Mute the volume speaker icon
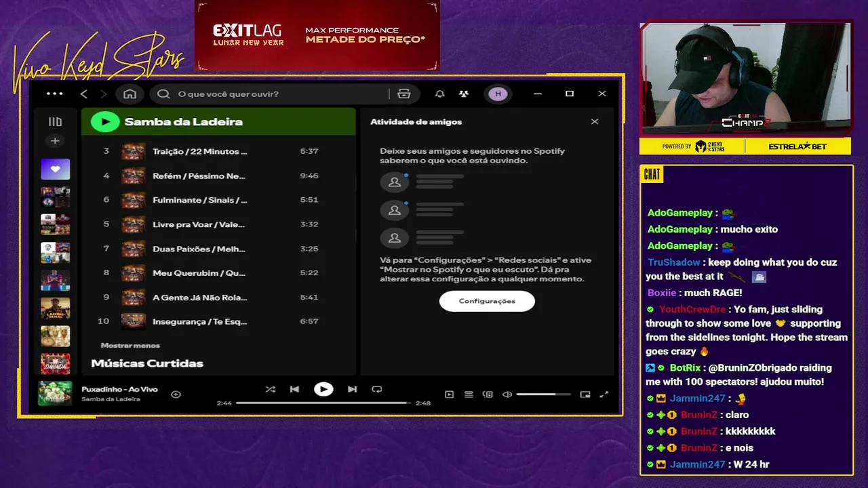Screen dimensions: 868x488 [507, 394]
